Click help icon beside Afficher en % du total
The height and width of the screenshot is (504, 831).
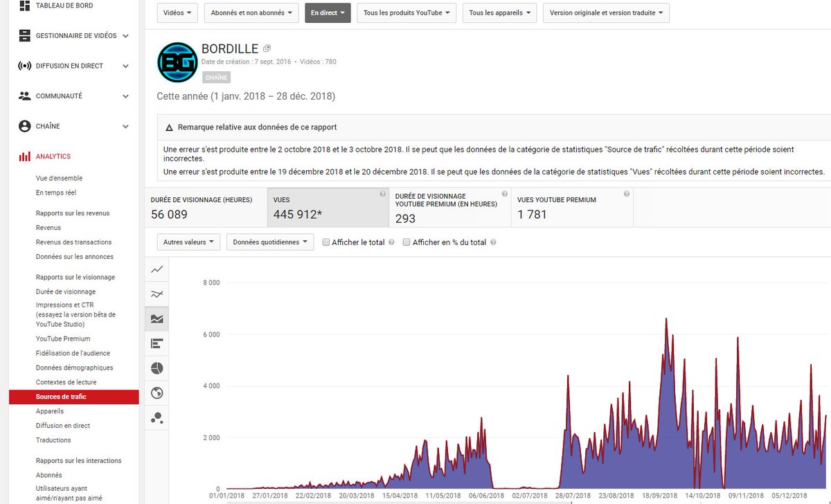(x=493, y=242)
